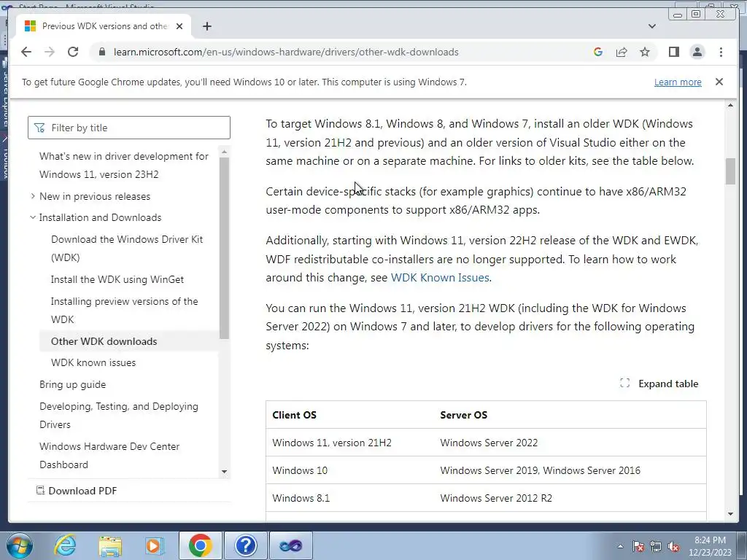Image resolution: width=747 pixels, height=560 pixels.
Task: Open the Help taskbar icon
Action: coord(246,545)
